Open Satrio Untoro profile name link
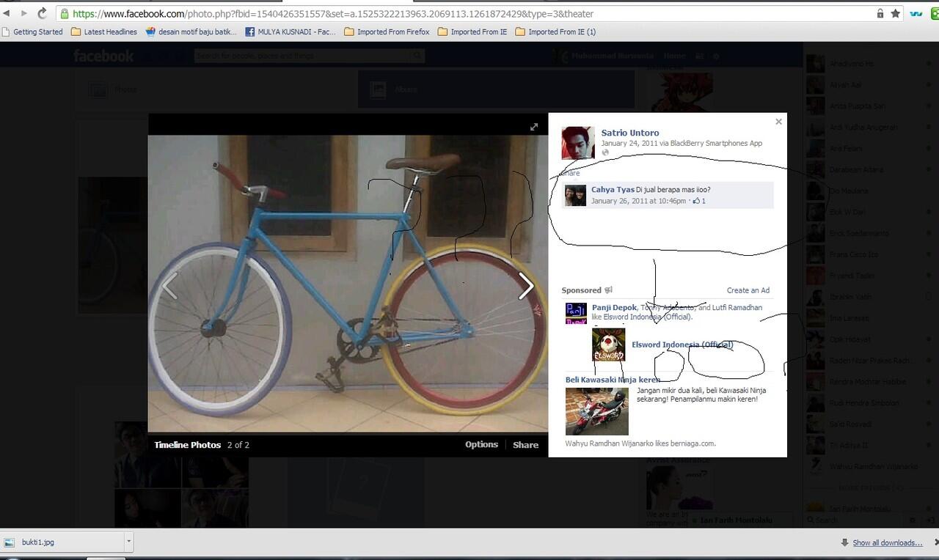 [630, 133]
